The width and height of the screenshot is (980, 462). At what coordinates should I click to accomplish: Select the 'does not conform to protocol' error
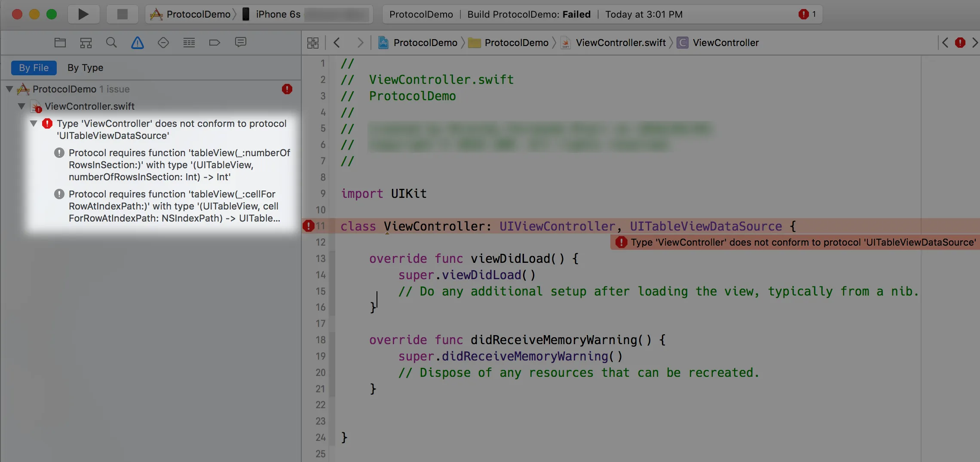point(172,129)
